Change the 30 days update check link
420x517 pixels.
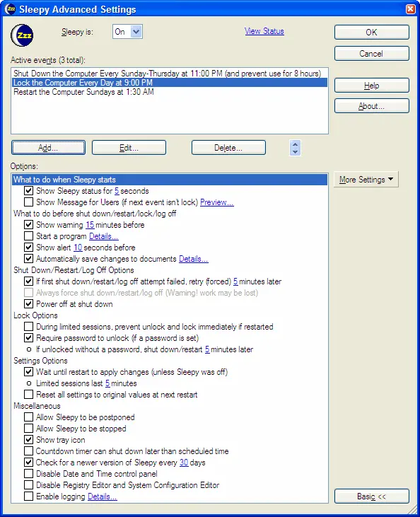tap(184, 463)
